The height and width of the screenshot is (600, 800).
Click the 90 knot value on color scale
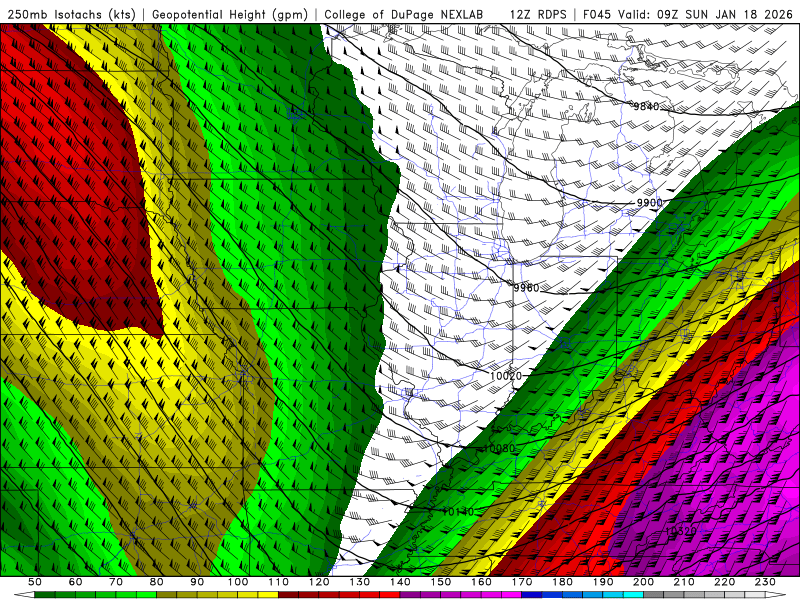click(197, 582)
